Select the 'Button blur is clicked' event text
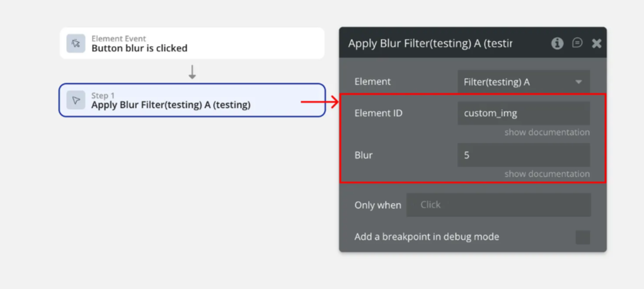Image resolution: width=644 pixels, height=289 pixels. point(139,48)
